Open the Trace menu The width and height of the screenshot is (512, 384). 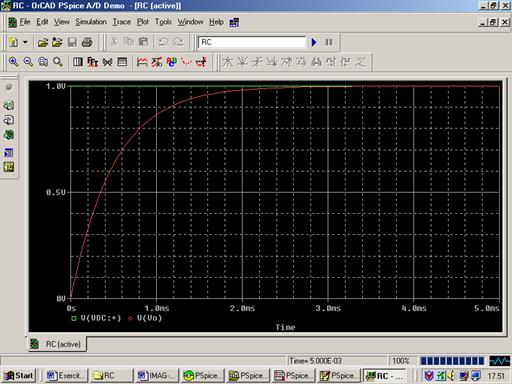click(x=121, y=22)
